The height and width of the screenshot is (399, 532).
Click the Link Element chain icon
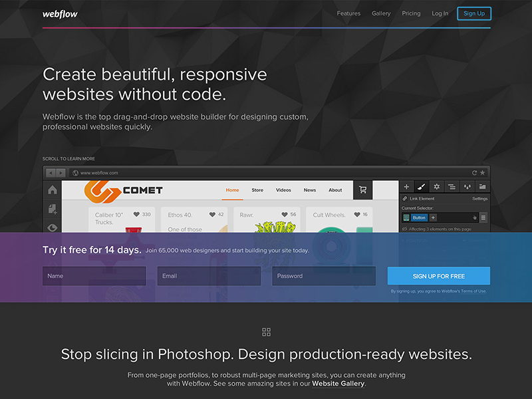(405, 198)
